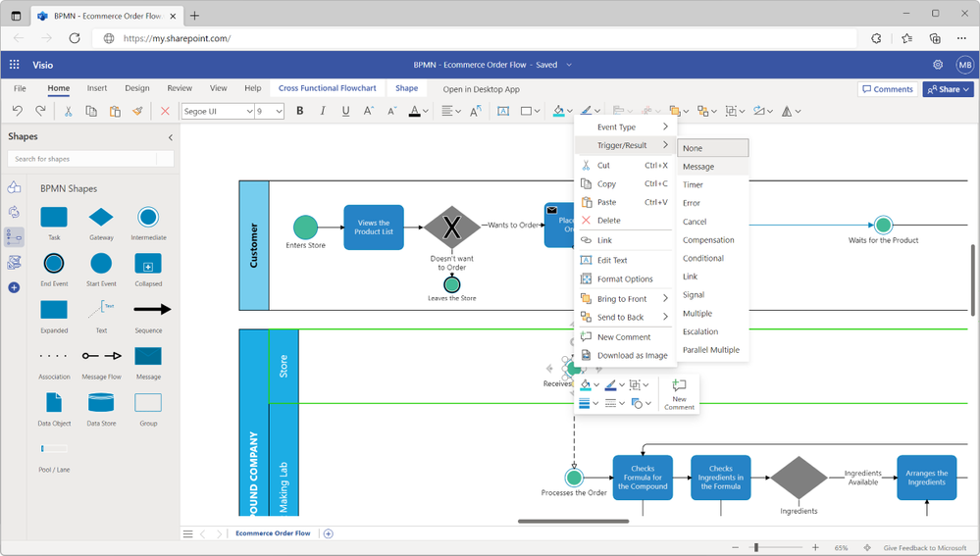Select the Pool / Lane shape
The image size is (980, 556).
point(54,448)
